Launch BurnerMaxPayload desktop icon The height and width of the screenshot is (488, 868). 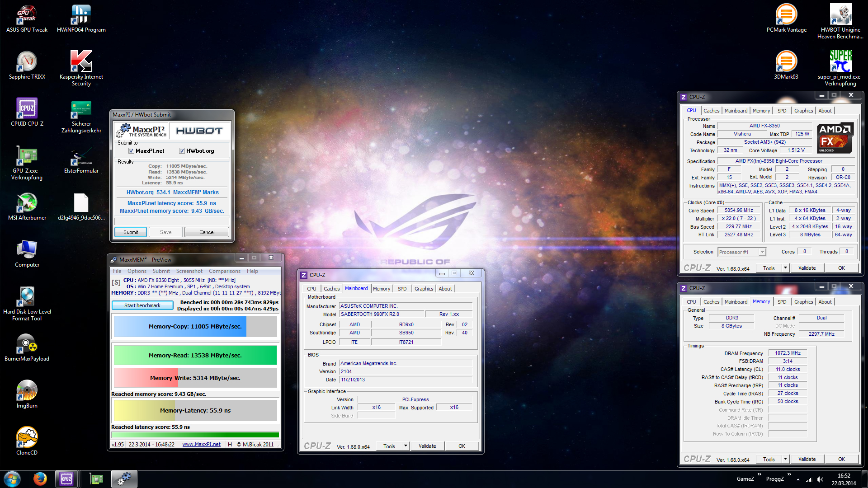[27, 347]
